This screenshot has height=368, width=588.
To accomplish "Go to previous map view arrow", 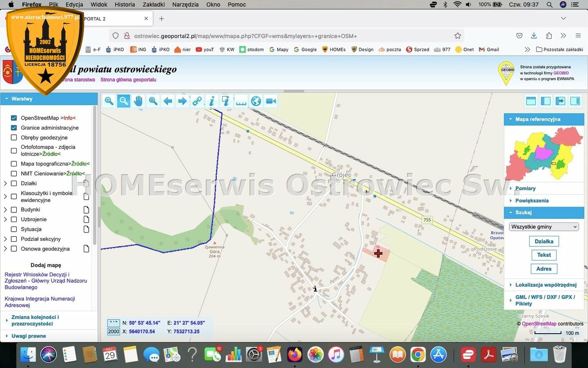I will coord(168,101).
